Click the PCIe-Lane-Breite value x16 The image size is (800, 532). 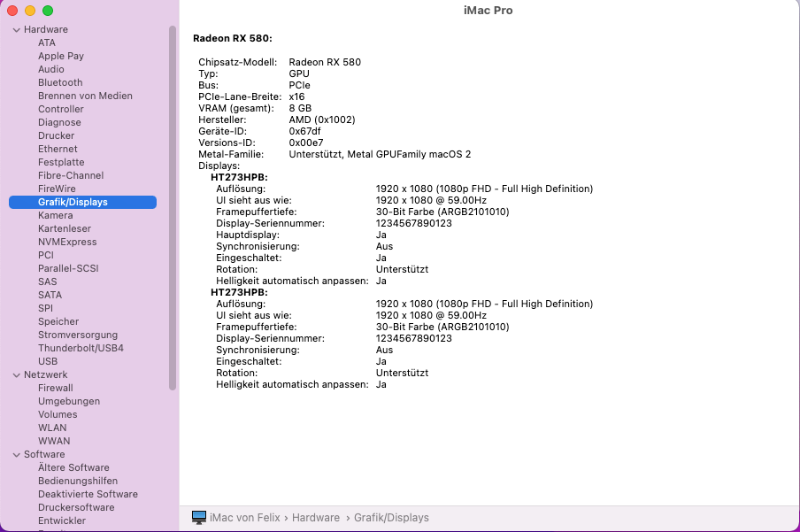tap(296, 97)
